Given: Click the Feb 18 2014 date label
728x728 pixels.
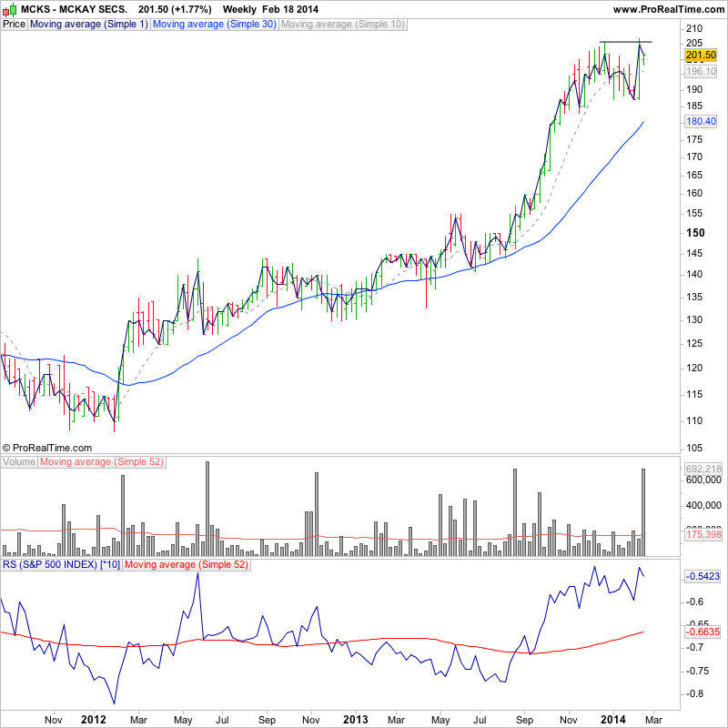Looking at the screenshot, I should coord(290,9).
